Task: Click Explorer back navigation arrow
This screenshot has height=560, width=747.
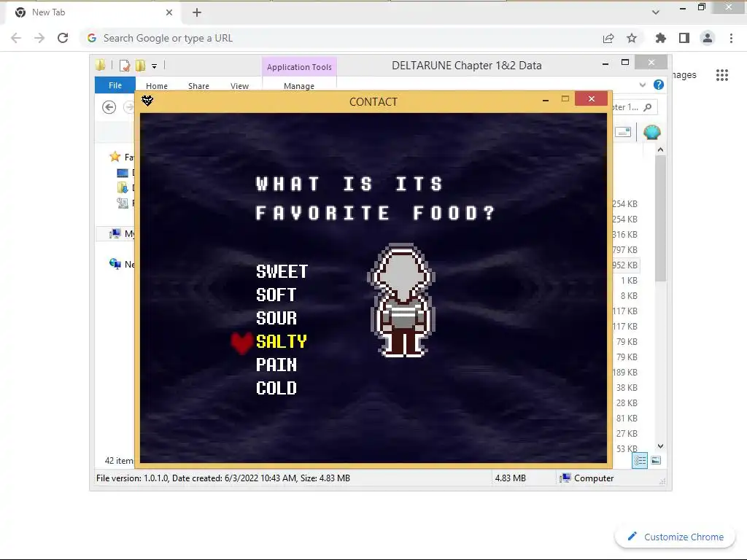Action: pyautogui.click(x=109, y=107)
